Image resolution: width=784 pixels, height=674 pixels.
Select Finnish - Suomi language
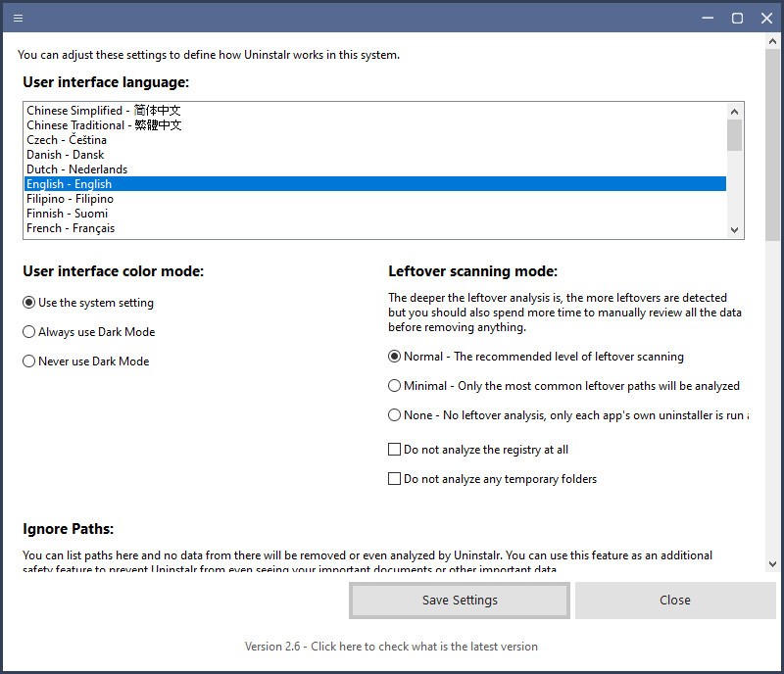pyautogui.click(x=375, y=214)
